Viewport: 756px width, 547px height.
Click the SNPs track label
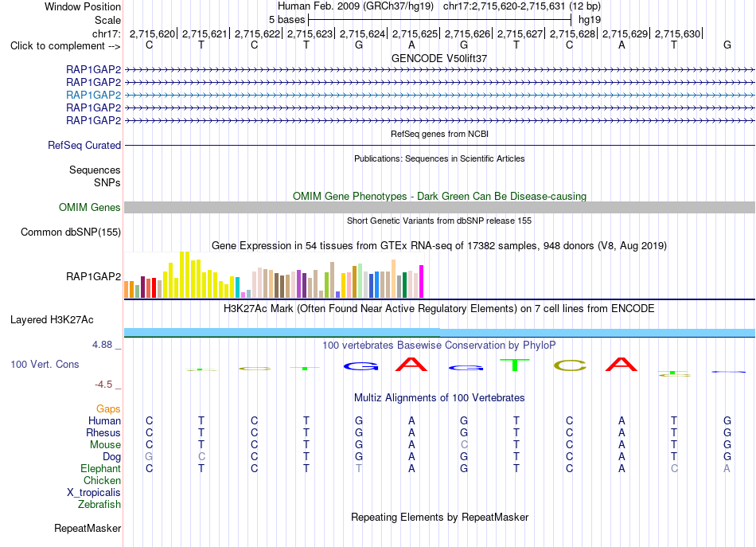(x=107, y=182)
